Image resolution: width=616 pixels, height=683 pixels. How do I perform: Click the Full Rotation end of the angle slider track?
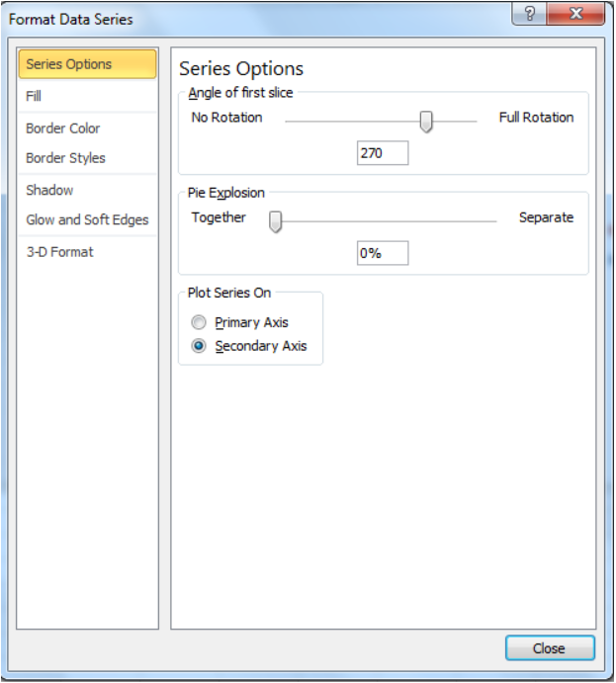(x=474, y=122)
